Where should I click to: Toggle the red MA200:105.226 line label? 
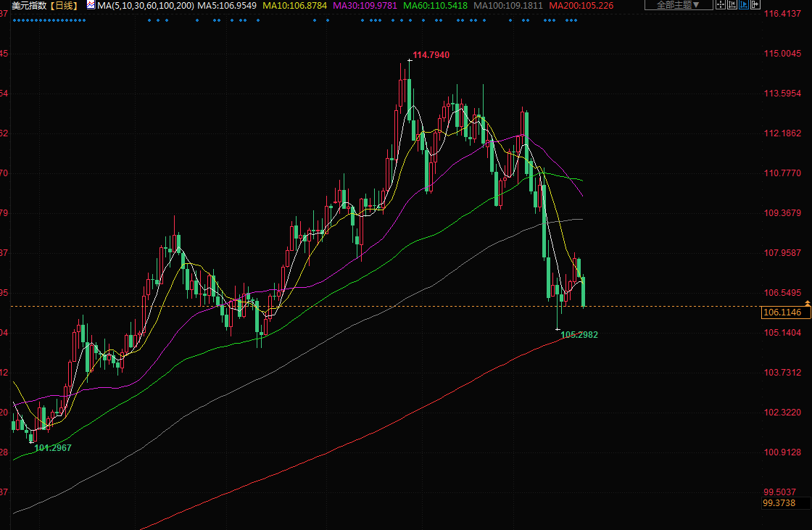point(581,5)
